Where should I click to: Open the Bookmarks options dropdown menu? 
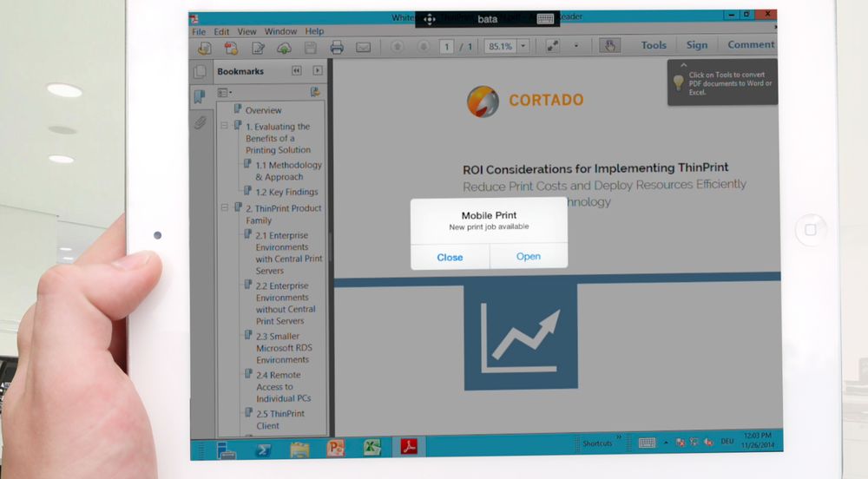[225, 92]
